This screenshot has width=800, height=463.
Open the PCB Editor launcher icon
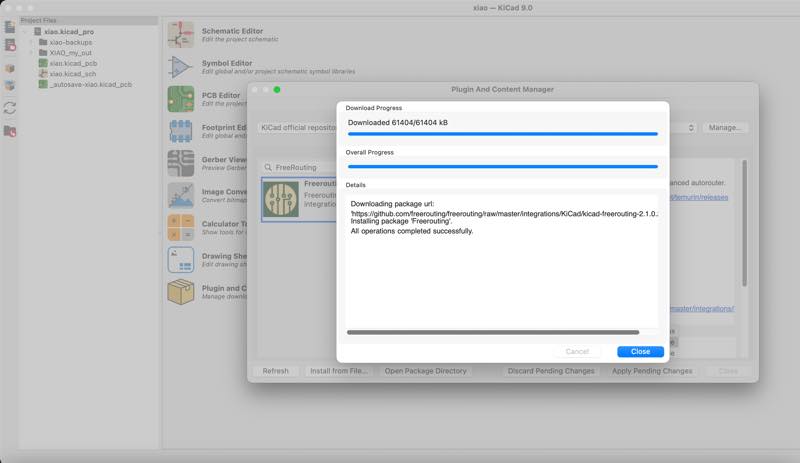pyautogui.click(x=181, y=99)
